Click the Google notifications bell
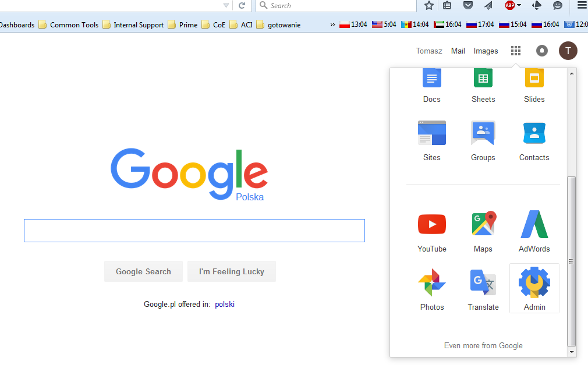The width and height of the screenshot is (588, 382). 541,51
